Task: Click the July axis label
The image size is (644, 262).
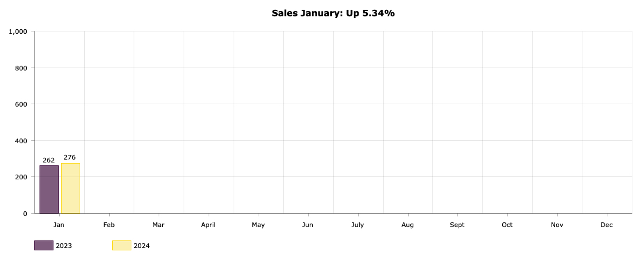Action: [x=357, y=225]
